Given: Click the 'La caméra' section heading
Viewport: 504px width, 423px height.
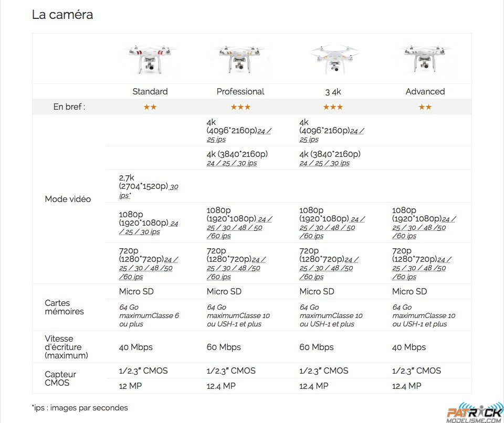Looking at the screenshot, I should click(x=62, y=15).
